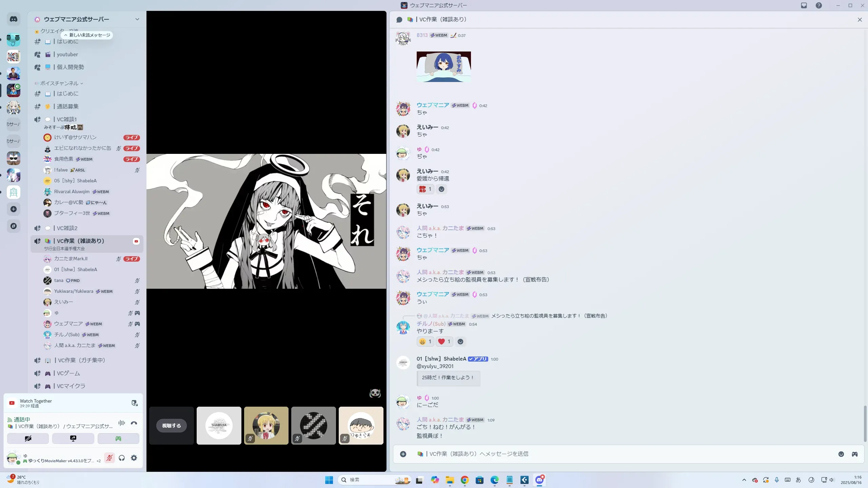Open Discord direct messages home icon
The height and width of the screenshot is (488, 868).
pyautogui.click(x=14, y=19)
